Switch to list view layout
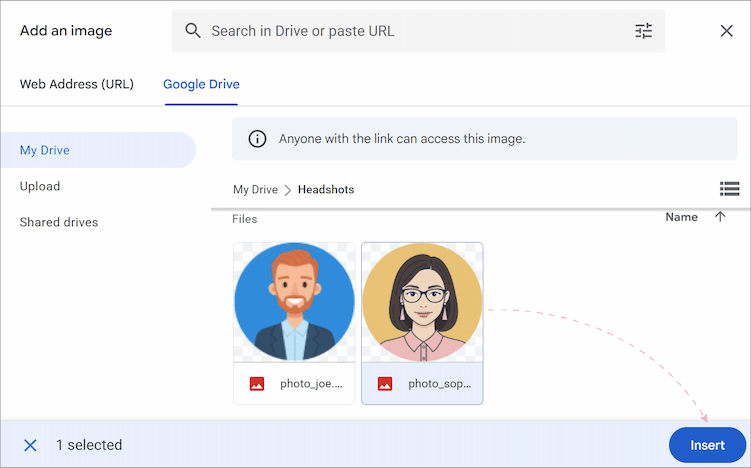 (729, 189)
